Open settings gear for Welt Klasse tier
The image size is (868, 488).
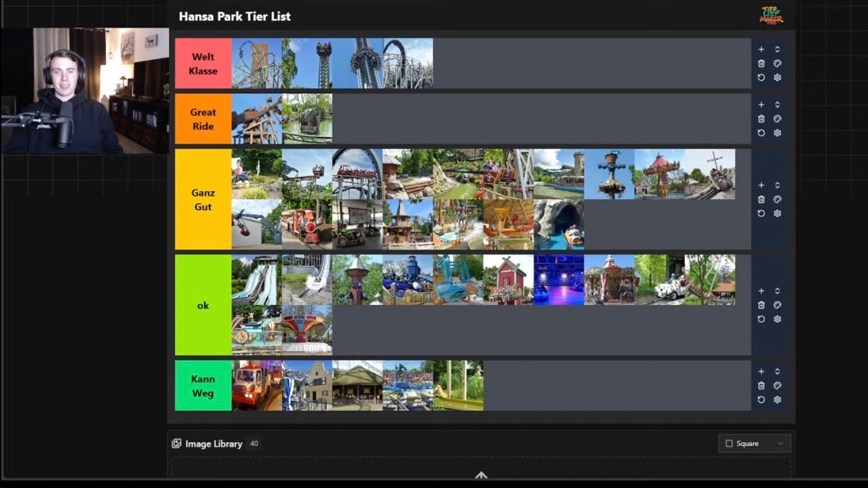pos(777,77)
